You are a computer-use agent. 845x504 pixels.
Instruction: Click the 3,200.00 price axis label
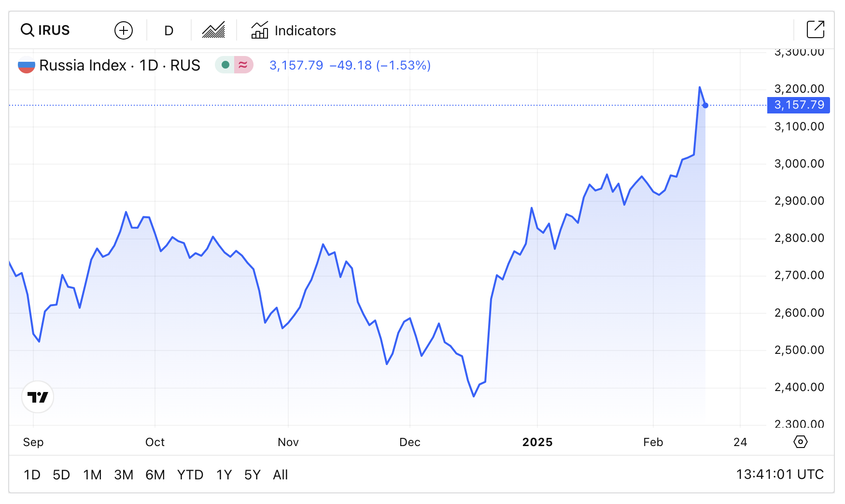(x=799, y=89)
